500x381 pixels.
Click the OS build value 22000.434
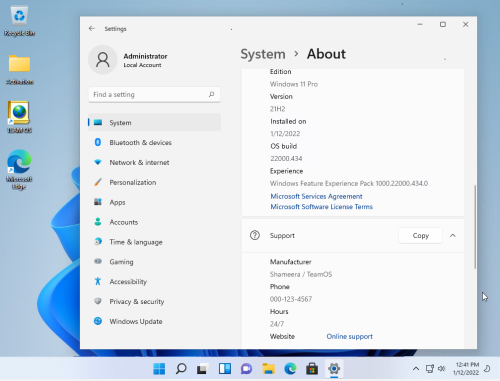tap(286, 159)
